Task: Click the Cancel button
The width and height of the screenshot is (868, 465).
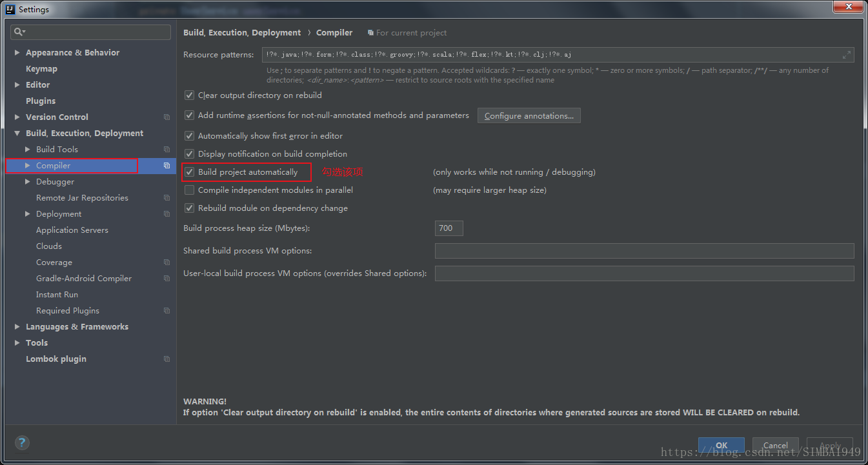Action: tap(776, 445)
